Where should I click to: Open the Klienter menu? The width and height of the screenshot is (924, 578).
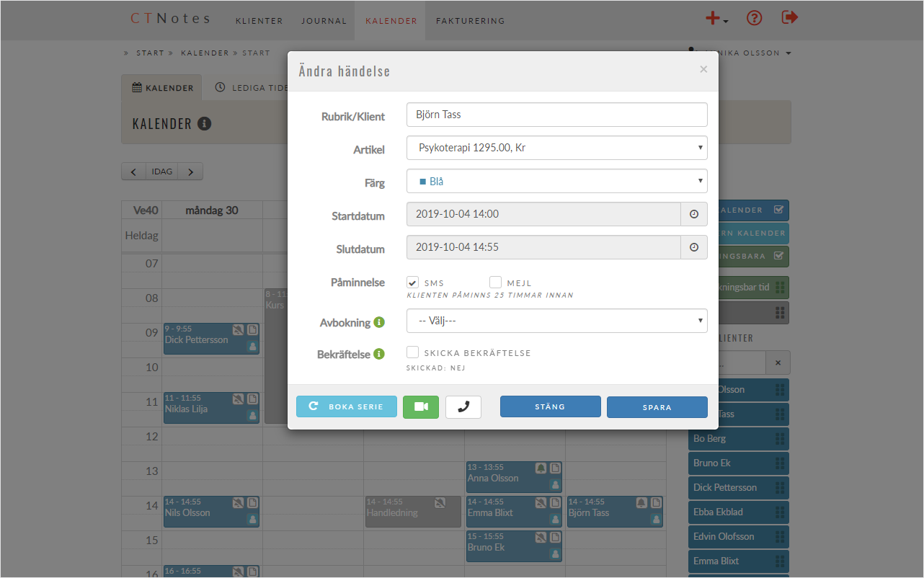(x=259, y=21)
